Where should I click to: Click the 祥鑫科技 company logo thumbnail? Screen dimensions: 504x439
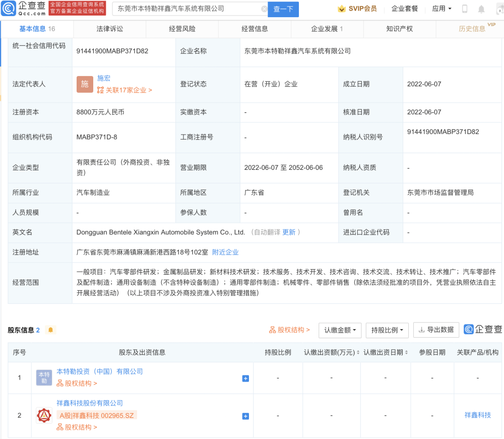[x=44, y=415]
